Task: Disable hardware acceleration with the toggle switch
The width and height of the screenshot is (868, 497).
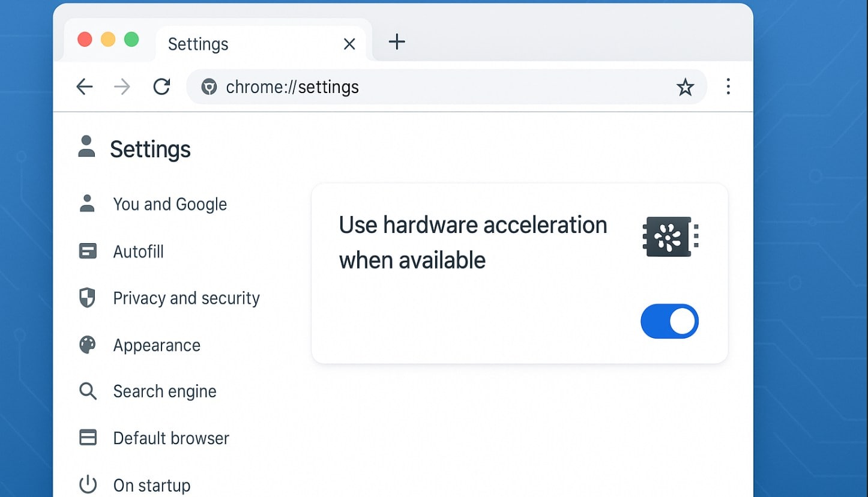Action: click(669, 321)
